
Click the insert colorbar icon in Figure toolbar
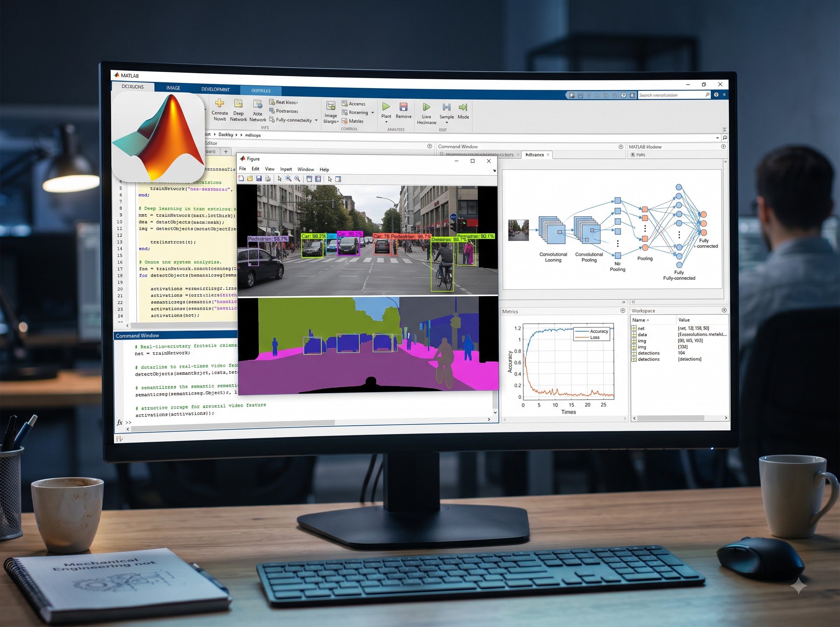(309, 179)
